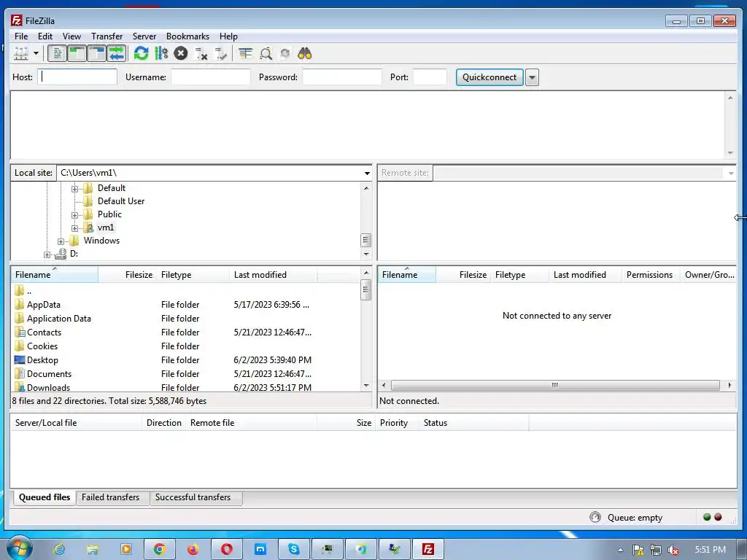Image resolution: width=747 pixels, height=560 pixels.
Task: Focus the Port input field
Action: coord(430,77)
